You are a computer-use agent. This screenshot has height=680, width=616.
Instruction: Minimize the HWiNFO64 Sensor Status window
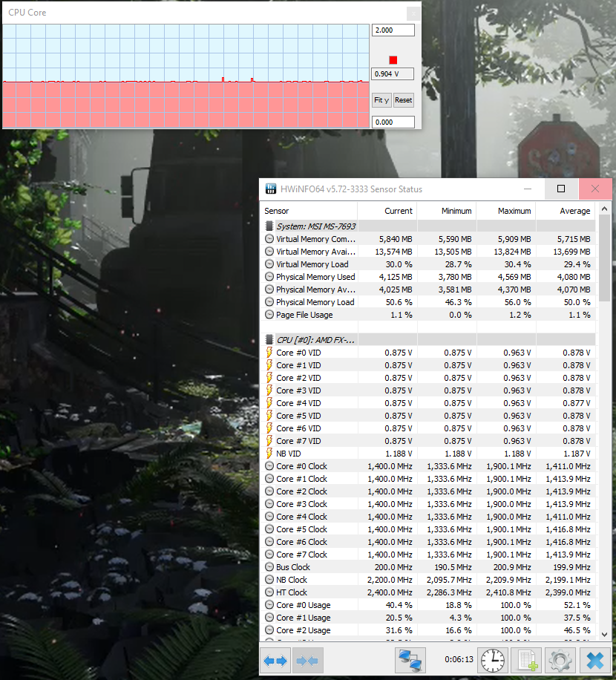pyautogui.click(x=528, y=189)
